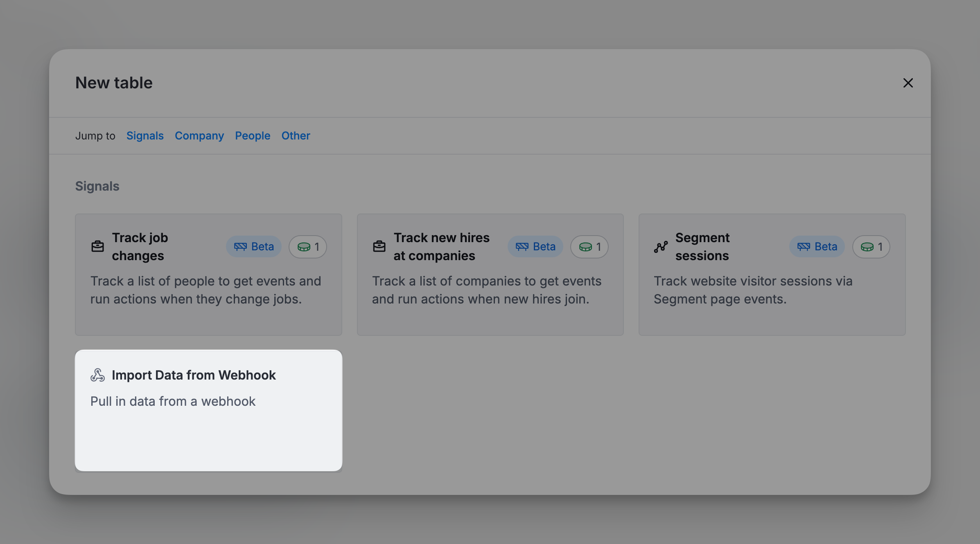Image resolution: width=980 pixels, height=544 pixels.
Task: Click briefcase icon beside Track job changes
Action: point(97,247)
